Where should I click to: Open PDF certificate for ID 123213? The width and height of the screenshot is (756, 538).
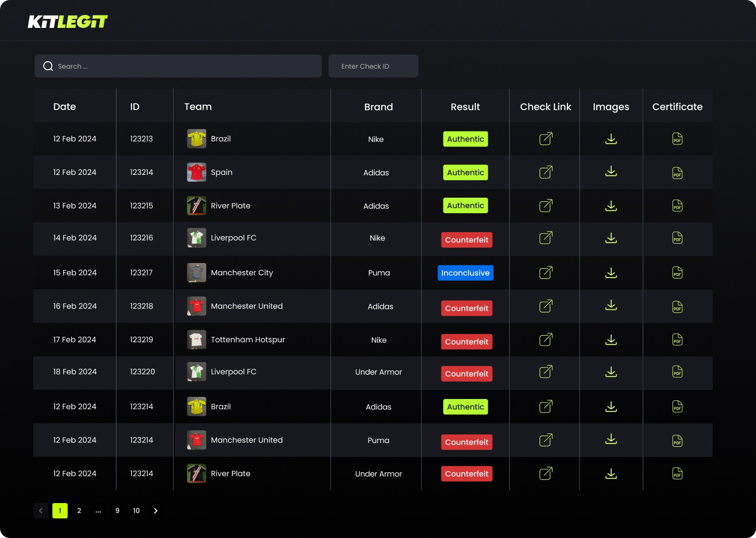click(677, 139)
